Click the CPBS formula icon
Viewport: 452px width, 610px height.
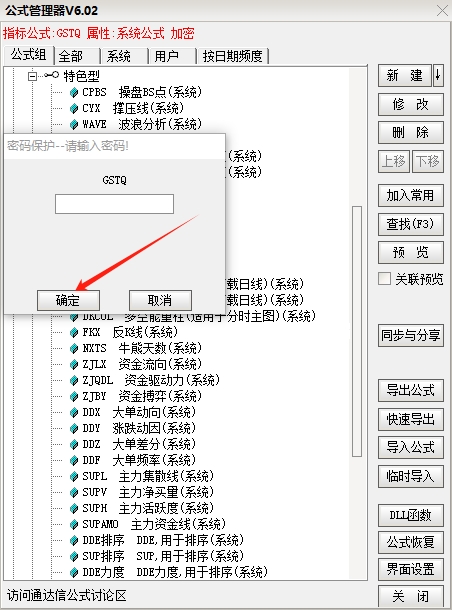pyautogui.click(x=74, y=93)
